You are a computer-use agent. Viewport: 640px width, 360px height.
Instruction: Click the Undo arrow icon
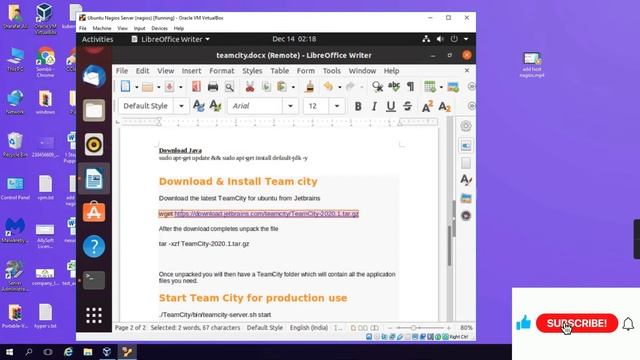tap(328, 87)
